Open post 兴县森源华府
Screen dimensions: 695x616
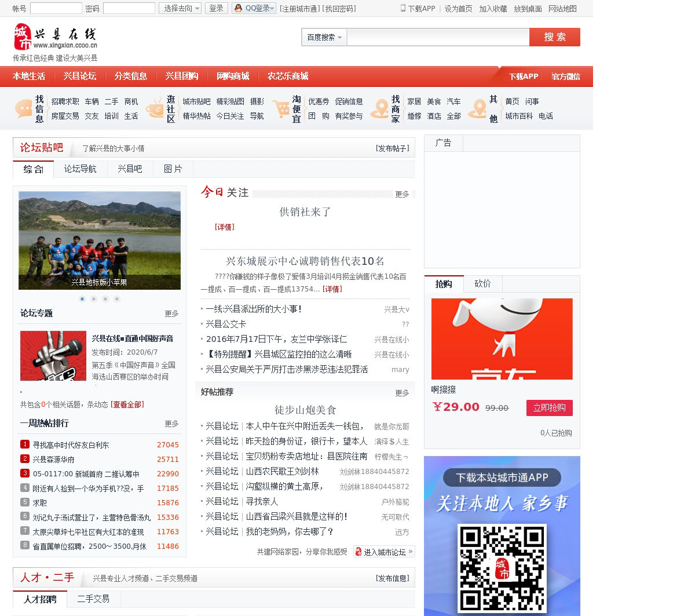pyautogui.click(x=53, y=460)
